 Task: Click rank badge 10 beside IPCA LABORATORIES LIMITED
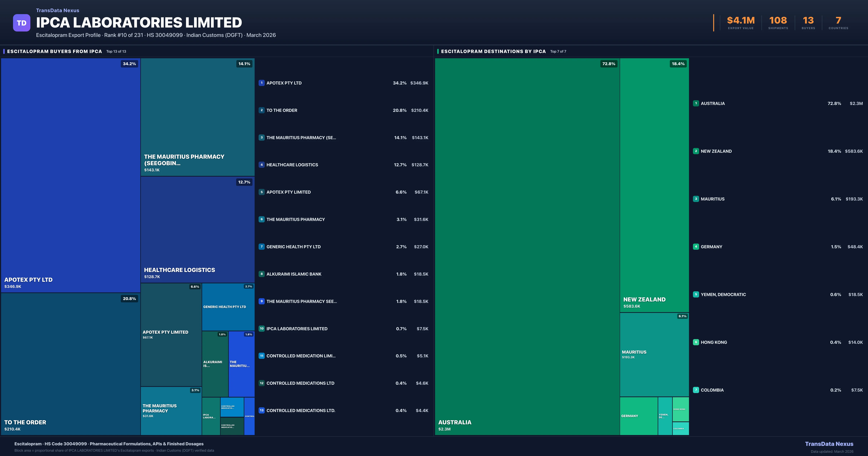click(x=261, y=328)
